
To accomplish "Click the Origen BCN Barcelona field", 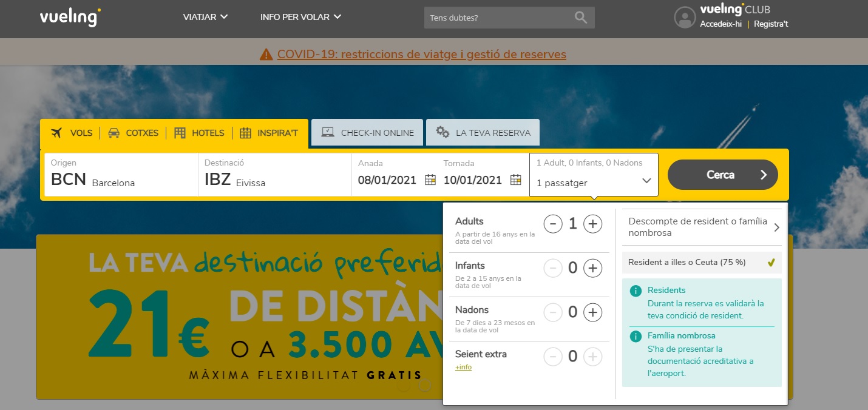I will pyautogui.click(x=121, y=175).
